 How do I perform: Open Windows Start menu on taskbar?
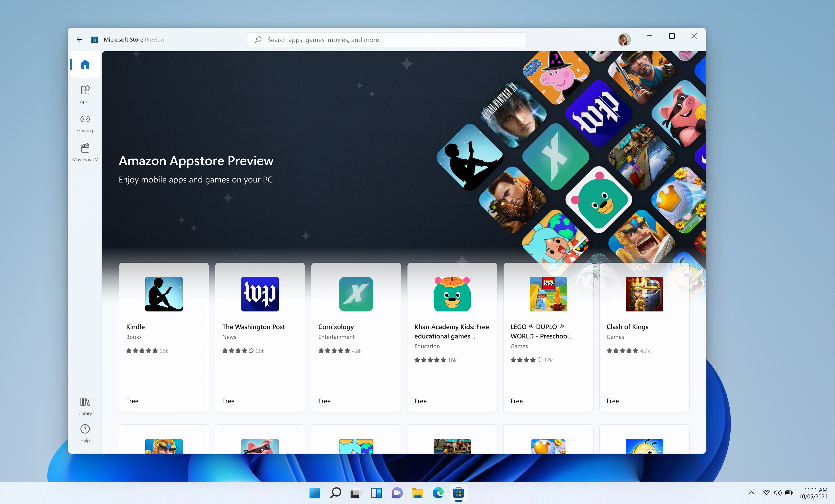point(314,493)
